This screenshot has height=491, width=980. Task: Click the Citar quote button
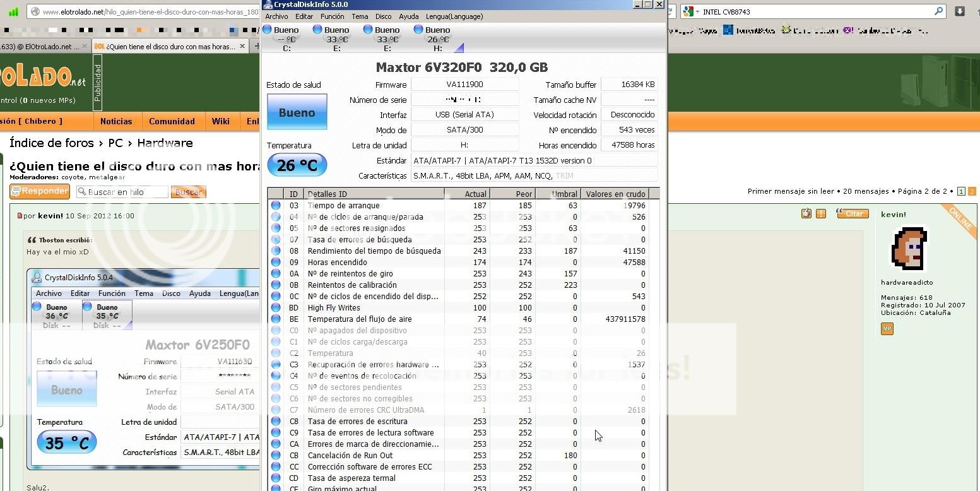point(853,213)
